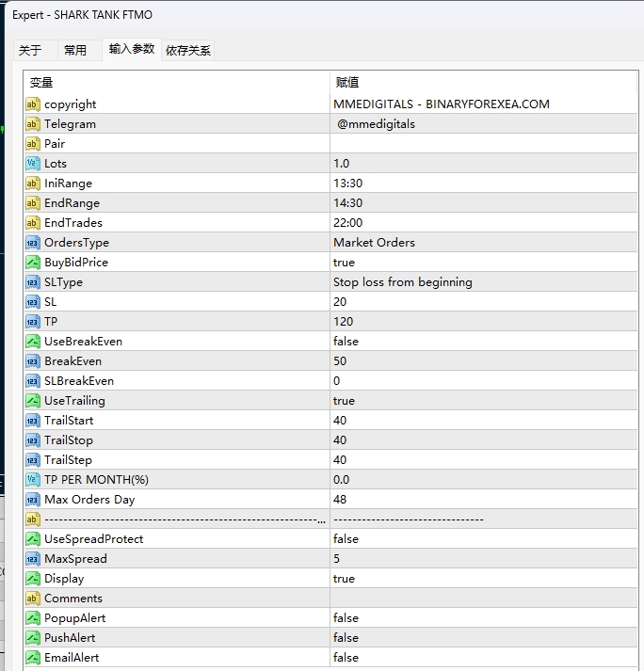Open the SLType Stop loss from beginning dropdown

coord(483,282)
